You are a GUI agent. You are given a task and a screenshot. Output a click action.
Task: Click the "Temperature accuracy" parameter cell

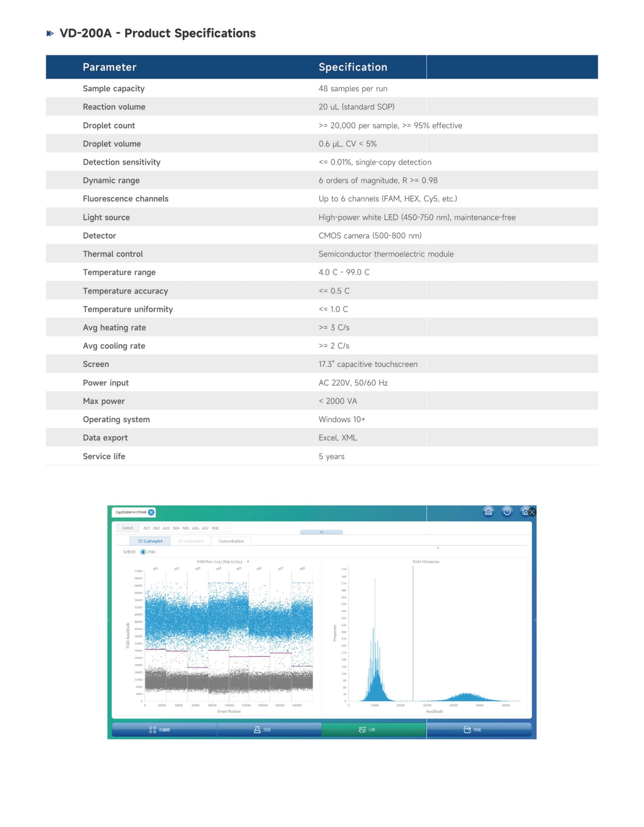coord(125,291)
